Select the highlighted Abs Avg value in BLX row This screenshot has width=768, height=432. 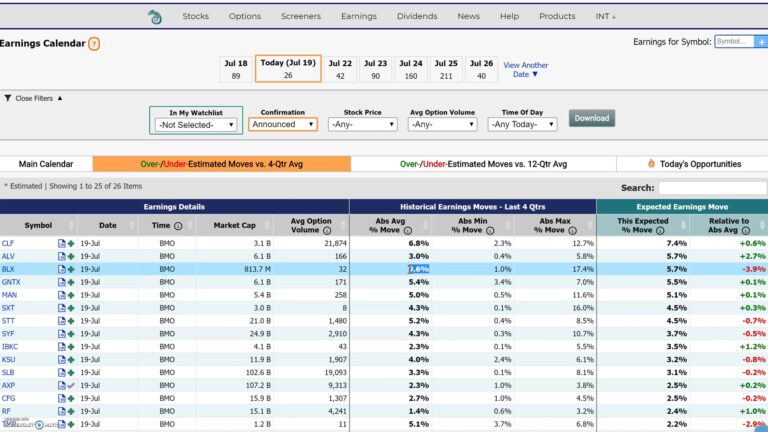pyautogui.click(x=419, y=269)
